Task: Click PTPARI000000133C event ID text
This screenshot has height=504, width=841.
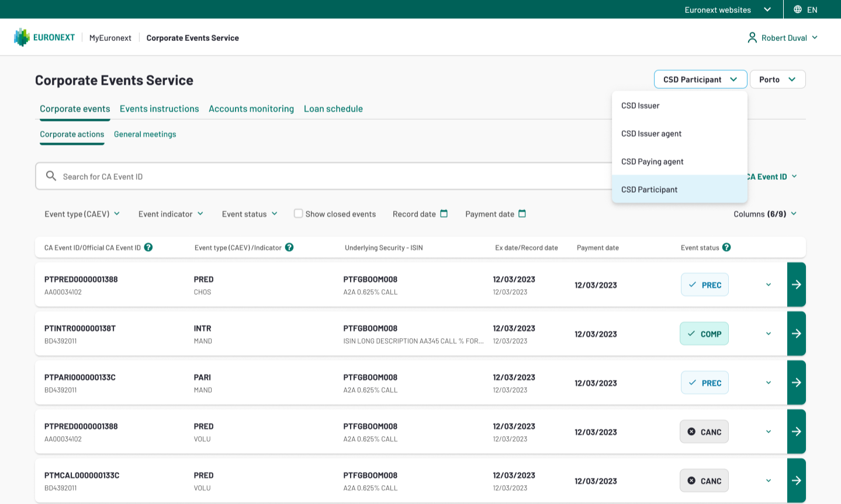Action: click(x=80, y=377)
